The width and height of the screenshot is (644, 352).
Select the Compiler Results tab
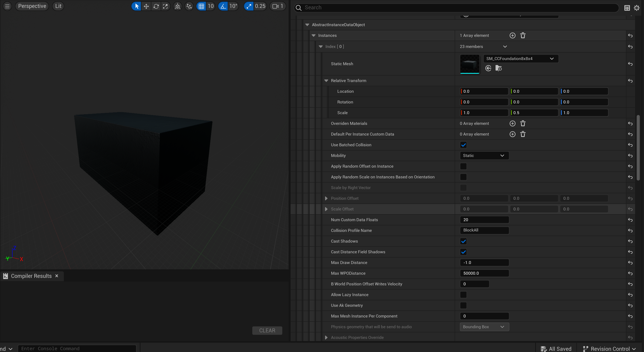(x=31, y=276)
